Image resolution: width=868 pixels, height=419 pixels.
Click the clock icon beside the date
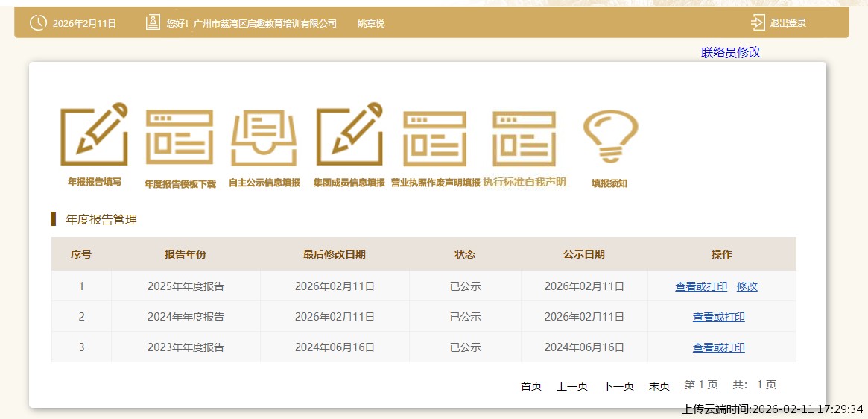tap(37, 23)
